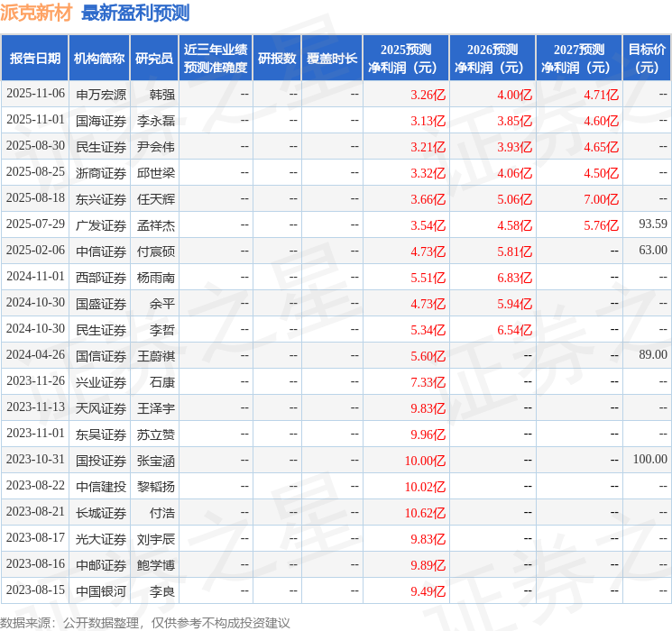
Task: Click the 派克新材 title text
Action: point(36,13)
